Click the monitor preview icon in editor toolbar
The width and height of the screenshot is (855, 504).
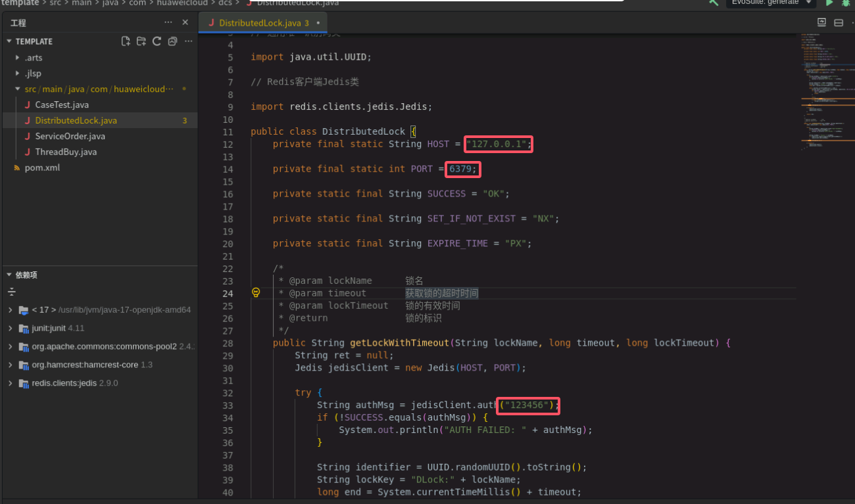tap(821, 22)
